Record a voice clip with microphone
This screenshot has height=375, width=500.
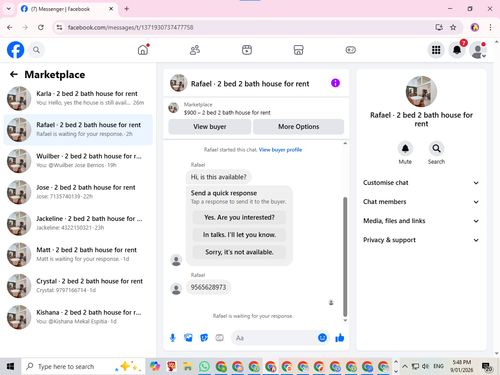(173, 338)
